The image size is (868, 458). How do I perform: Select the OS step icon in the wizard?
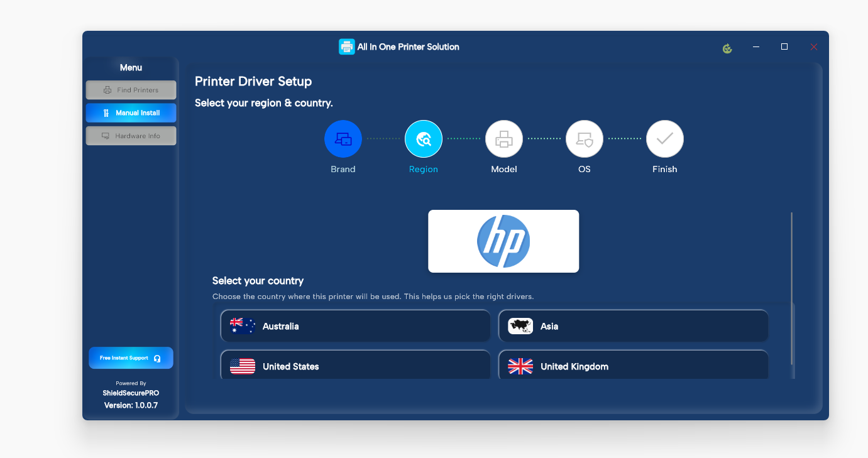[585, 139]
